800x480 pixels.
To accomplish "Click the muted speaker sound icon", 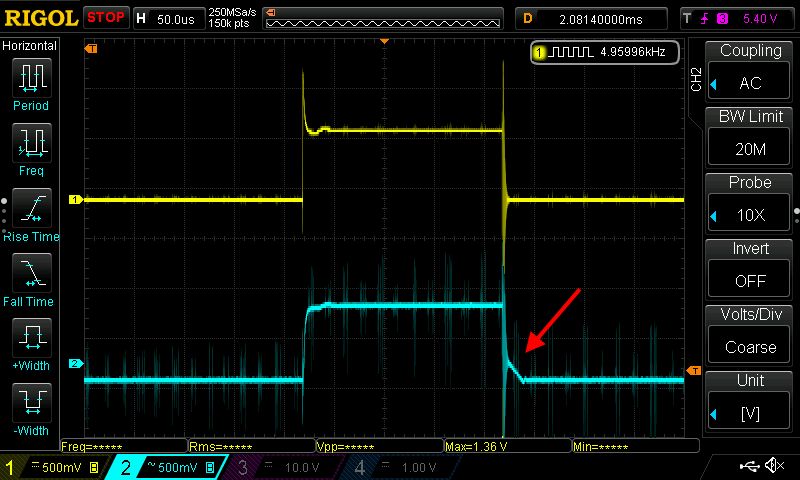I will click(x=775, y=465).
